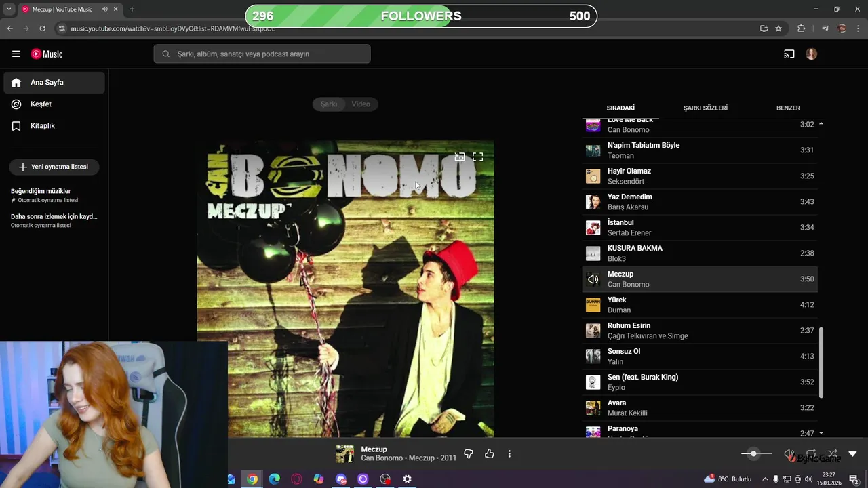Viewport: 868px width, 488px height.
Task: Open Settings gear on taskbar
Action: click(407, 479)
